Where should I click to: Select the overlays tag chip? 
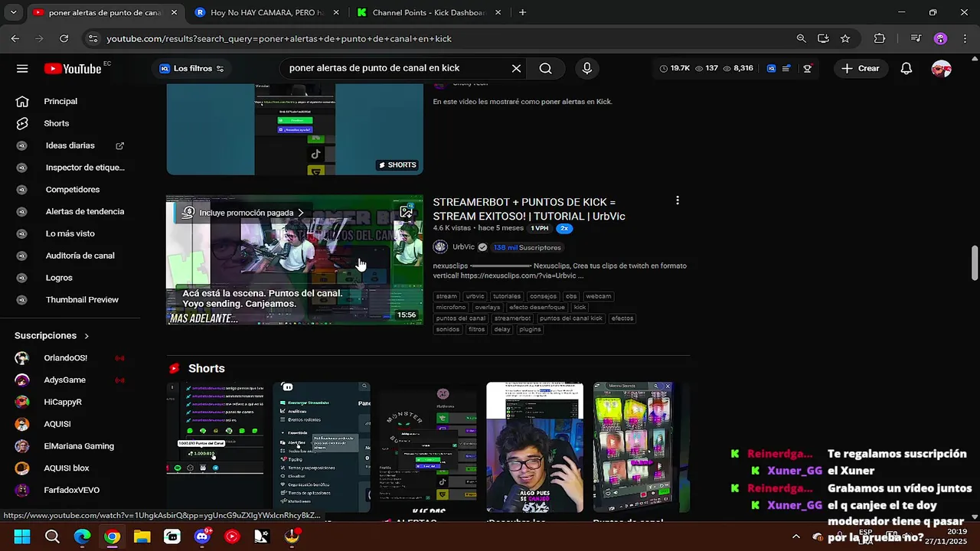[x=487, y=308]
